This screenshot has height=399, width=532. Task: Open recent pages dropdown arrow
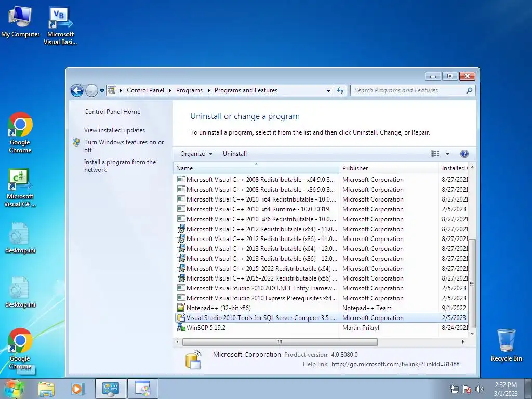[x=102, y=91]
